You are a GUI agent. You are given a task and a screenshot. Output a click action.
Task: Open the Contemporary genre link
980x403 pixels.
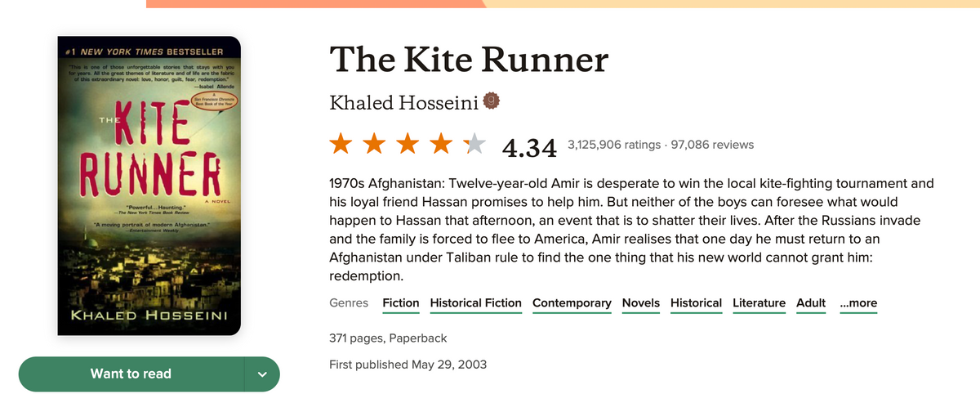pyautogui.click(x=572, y=303)
